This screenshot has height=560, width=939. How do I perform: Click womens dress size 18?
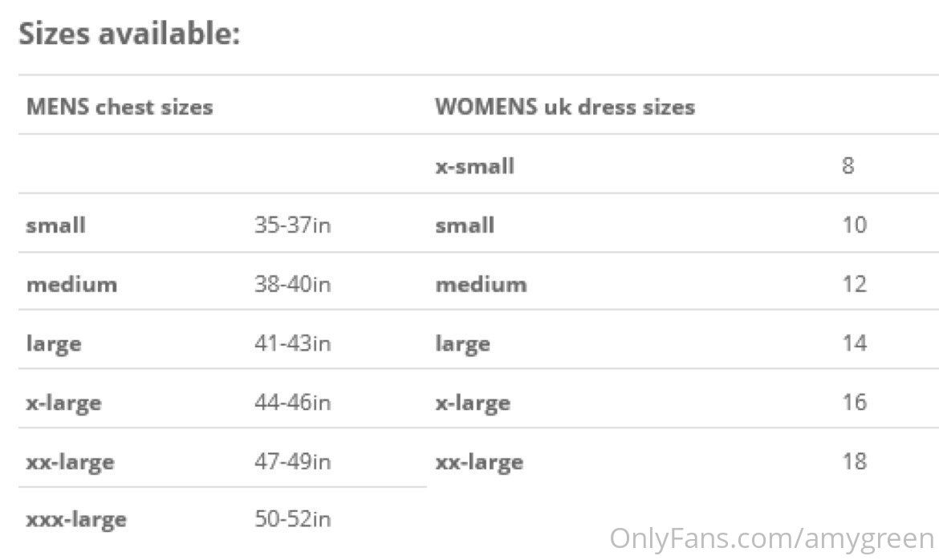855,461
